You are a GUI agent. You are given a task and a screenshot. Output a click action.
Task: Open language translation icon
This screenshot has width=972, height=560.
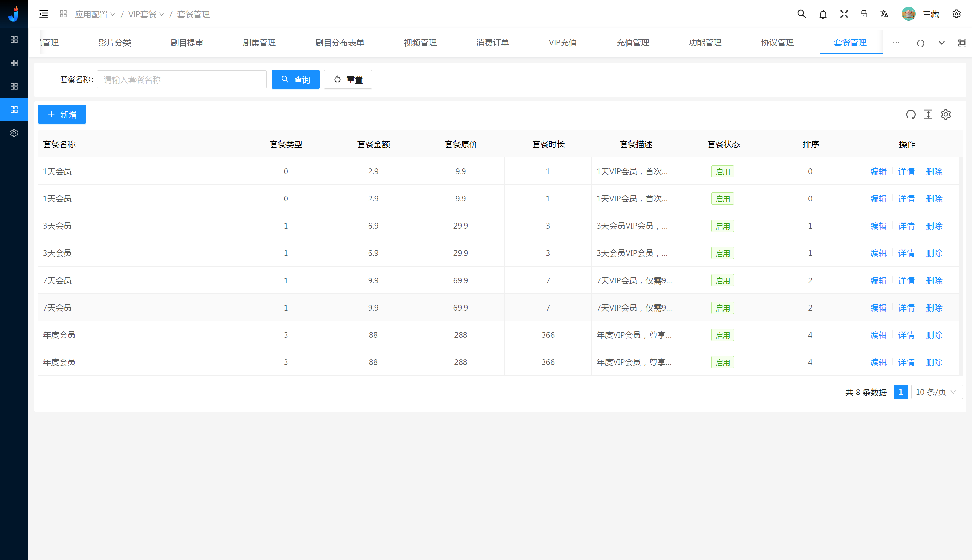click(x=884, y=14)
